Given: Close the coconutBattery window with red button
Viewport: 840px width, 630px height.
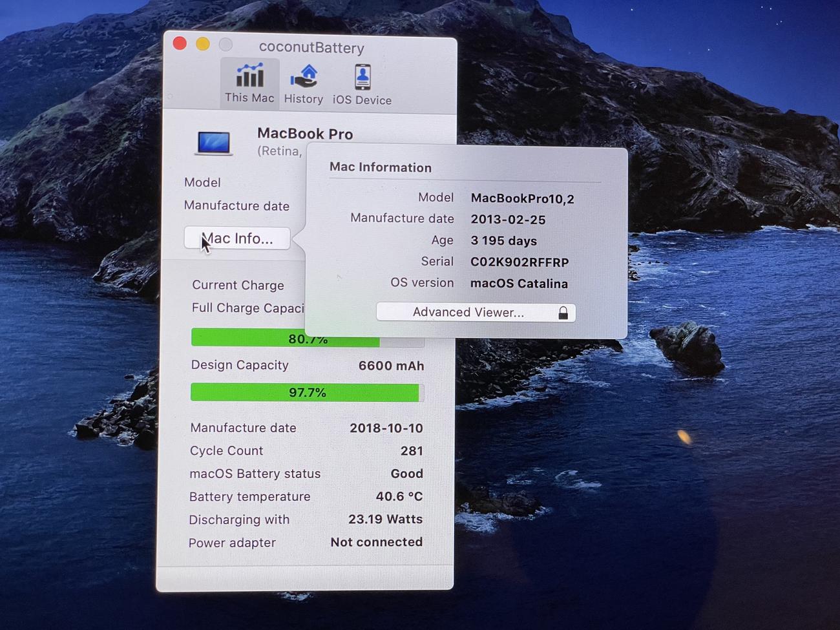Looking at the screenshot, I should 180,43.
